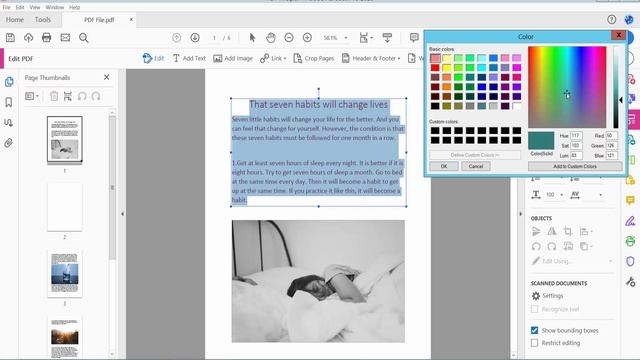The width and height of the screenshot is (640, 360).
Task: Open the File menu
Action: point(6,7)
